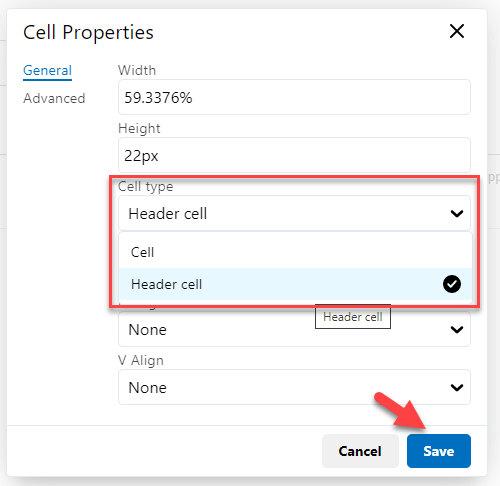This screenshot has height=486, width=500.
Task: Click the Width label text
Action: [137, 70]
